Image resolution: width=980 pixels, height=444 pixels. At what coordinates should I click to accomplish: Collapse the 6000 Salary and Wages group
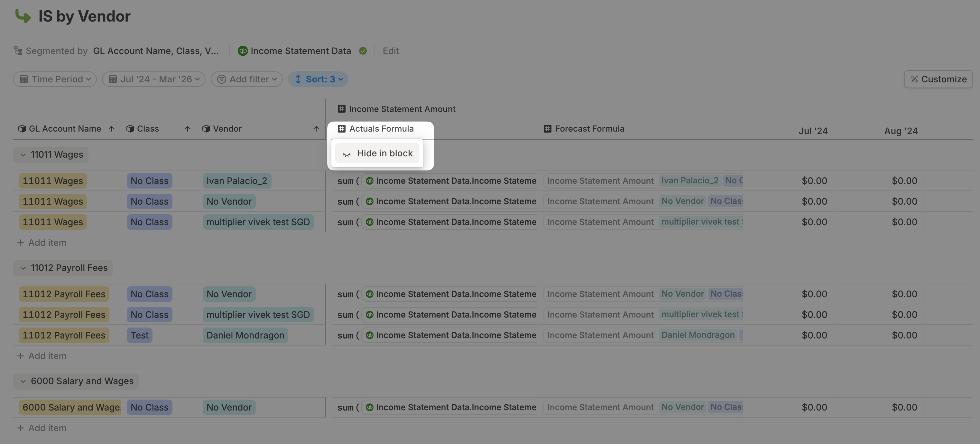23,381
